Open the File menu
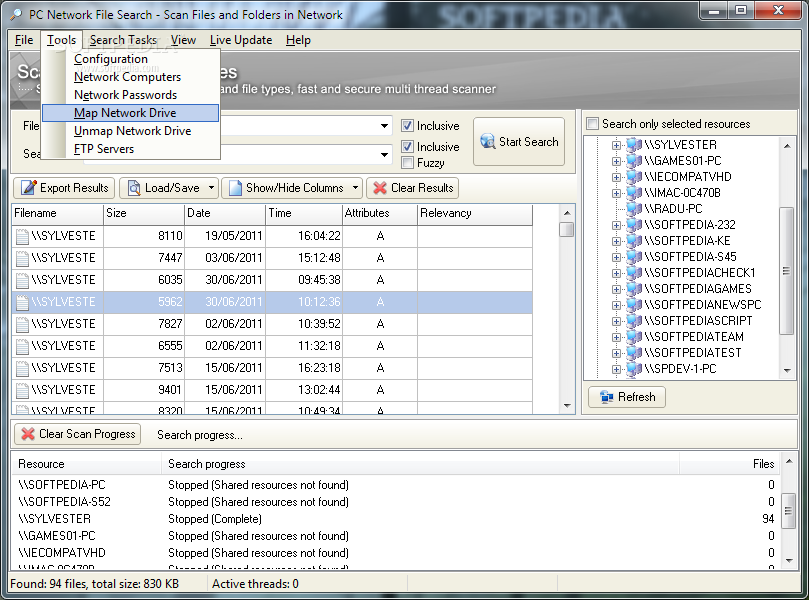Viewport: 809px width, 600px height. pos(24,40)
